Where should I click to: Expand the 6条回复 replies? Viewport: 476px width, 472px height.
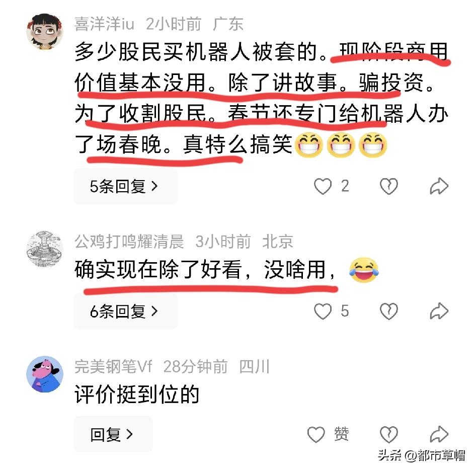(125, 311)
